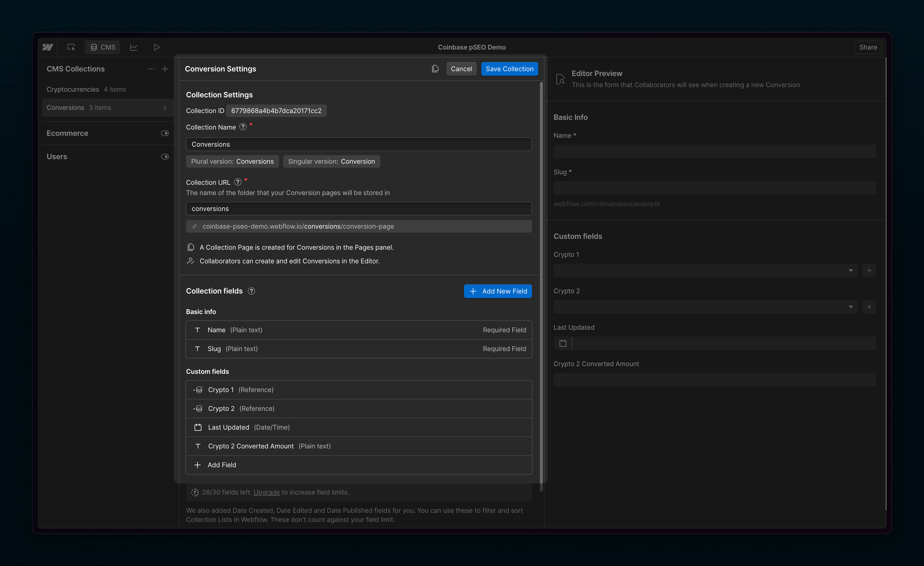Click the duplicate collection copy icon
Viewport: 924px width, 566px height.
(x=435, y=69)
